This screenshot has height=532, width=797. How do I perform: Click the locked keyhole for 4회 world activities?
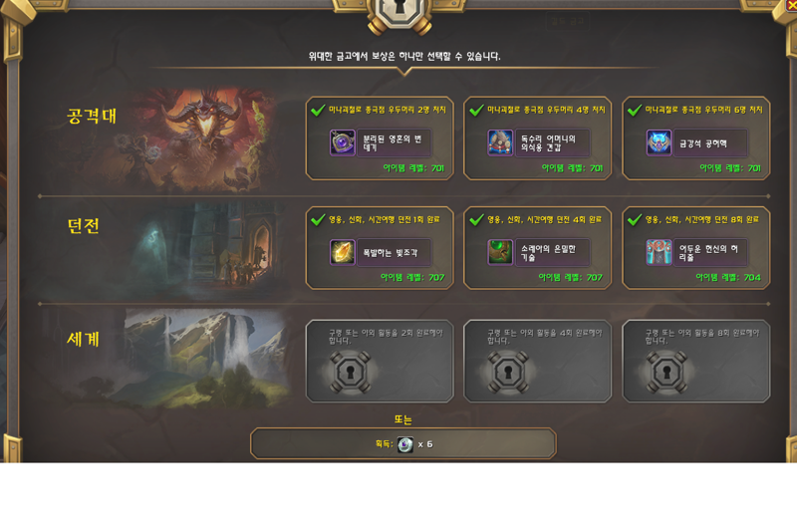508,373
